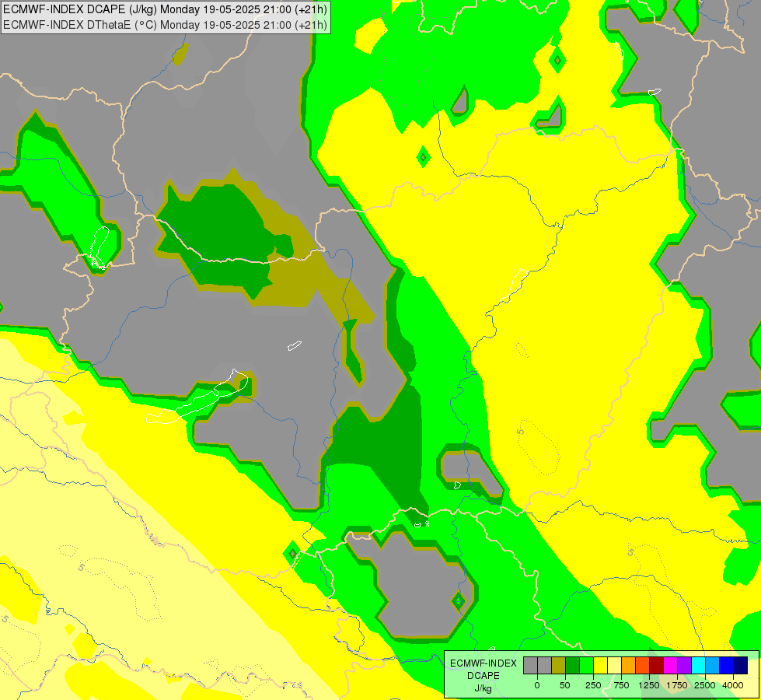761x700 pixels.
Task: Pick the orange legend swatch
Action: point(629,665)
